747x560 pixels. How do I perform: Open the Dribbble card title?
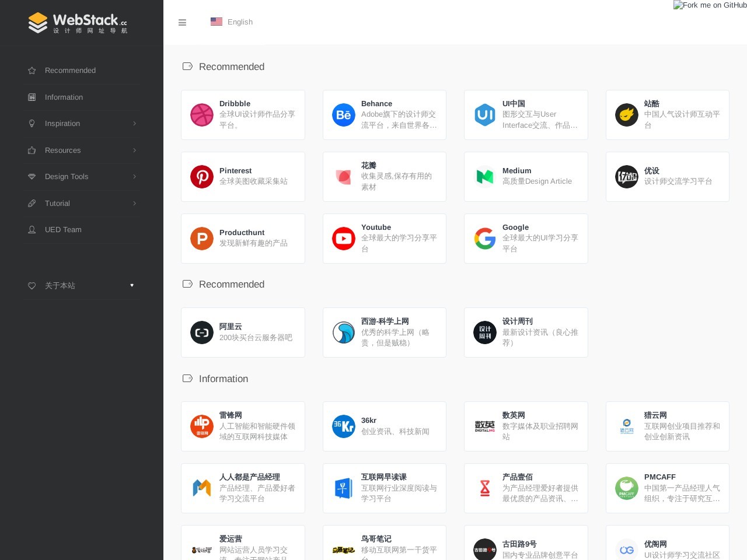pos(235,104)
